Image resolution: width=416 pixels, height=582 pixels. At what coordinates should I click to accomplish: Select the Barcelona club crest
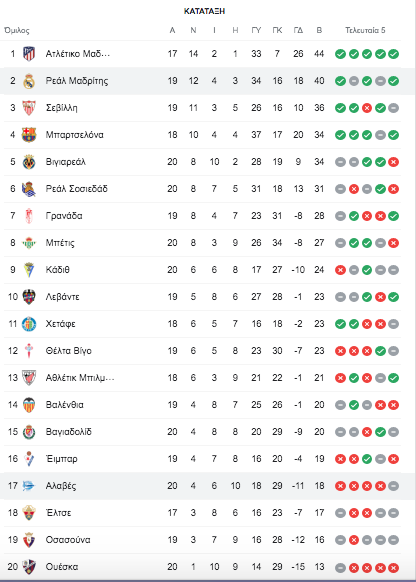tap(29, 135)
